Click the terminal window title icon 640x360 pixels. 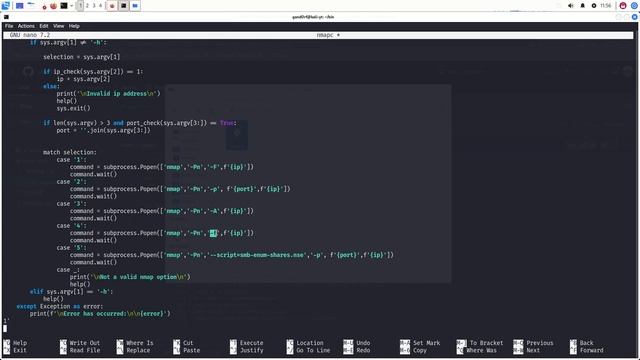(x=6, y=17)
